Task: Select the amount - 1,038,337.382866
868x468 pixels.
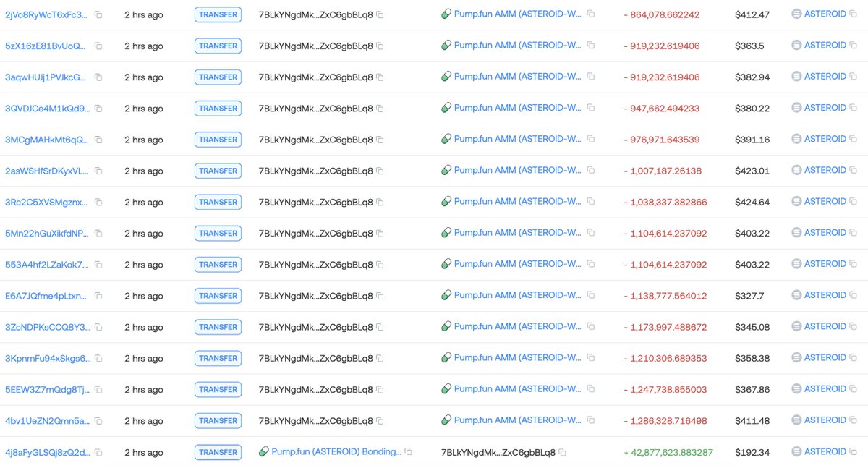Action: click(x=665, y=203)
